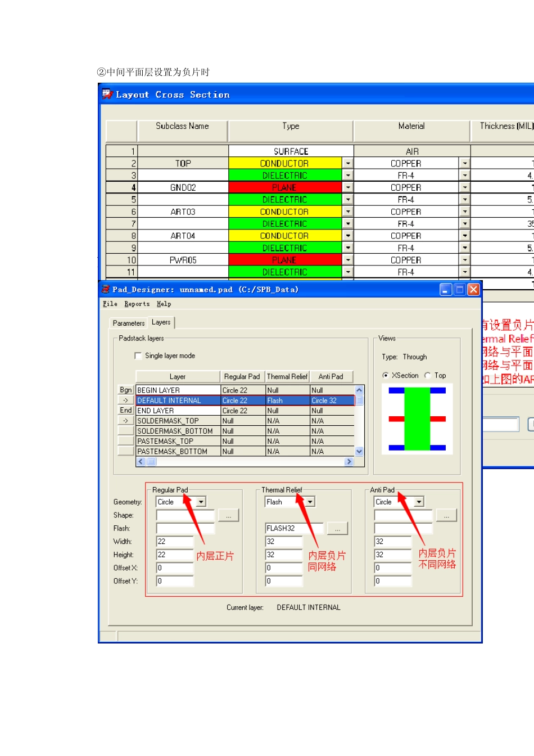Maximize the Pad_Designer window
Image resolution: width=534 pixels, height=756 pixels.
click(x=459, y=290)
